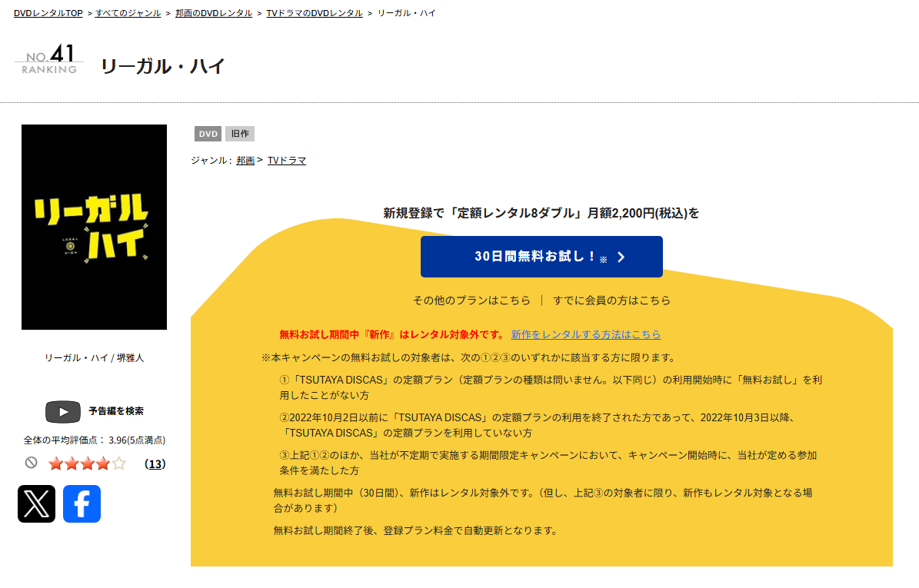Image resolution: width=919 pixels, height=588 pixels.
Task: Open その他のプランはこちら link
Action: (471, 301)
